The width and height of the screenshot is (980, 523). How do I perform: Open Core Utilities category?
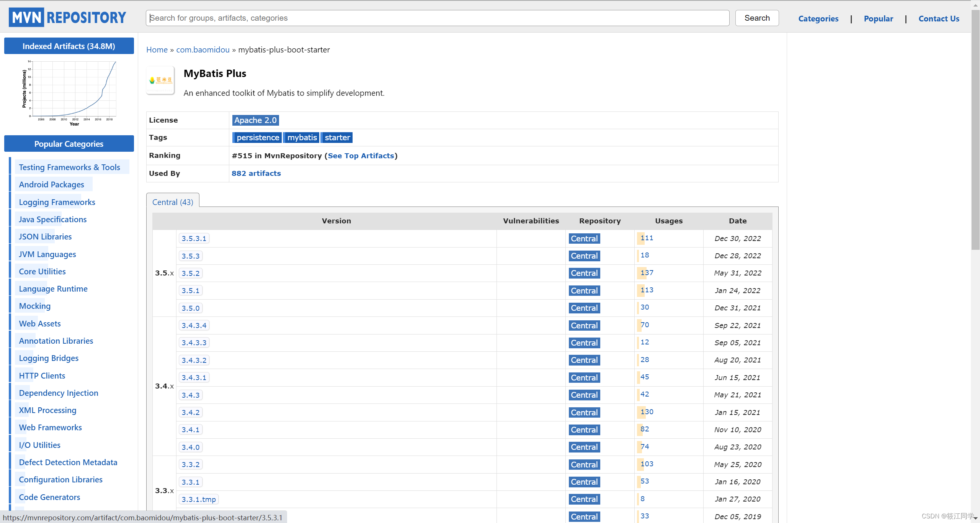(x=42, y=271)
